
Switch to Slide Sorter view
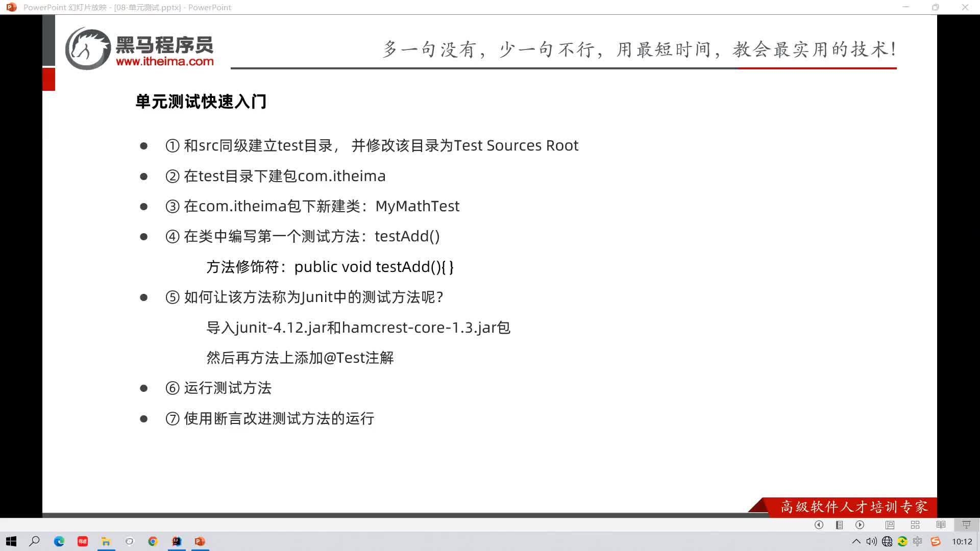(915, 524)
